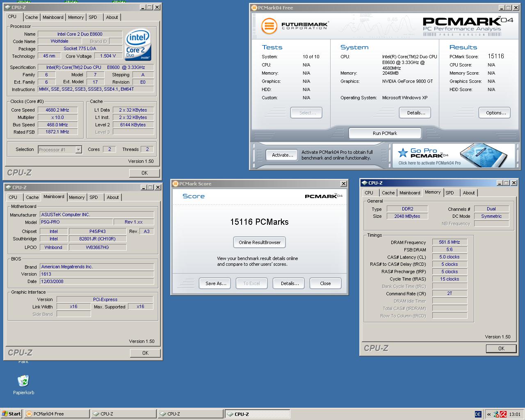Open Memory tab in Mainboard CPU-Z window
525x420 pixels.
(x=77, y=197)
